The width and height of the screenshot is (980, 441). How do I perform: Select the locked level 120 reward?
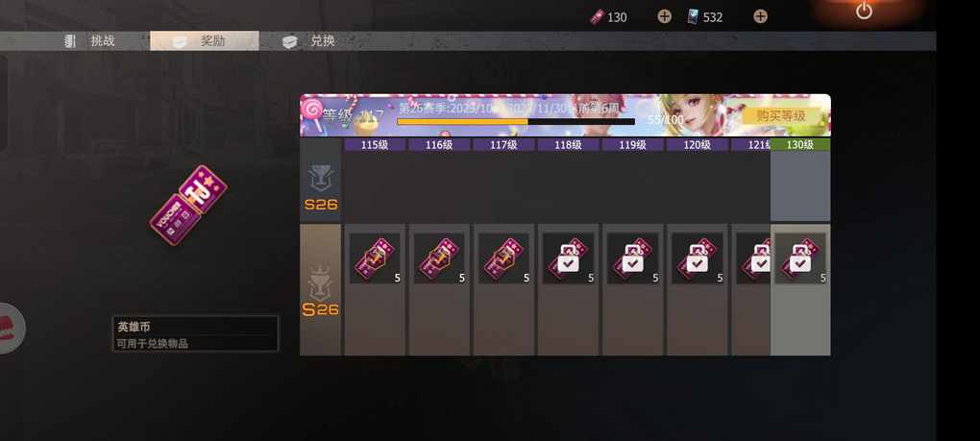click(x=697, y=258)
